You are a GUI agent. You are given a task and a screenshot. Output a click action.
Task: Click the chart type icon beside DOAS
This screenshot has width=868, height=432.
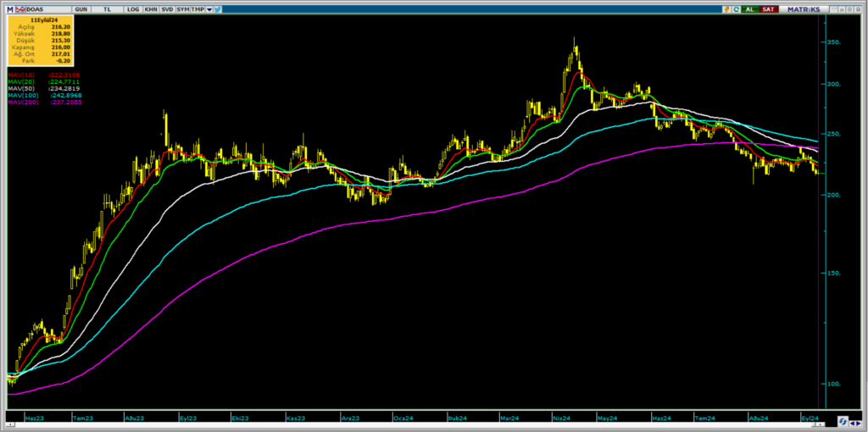pos(21,8)
